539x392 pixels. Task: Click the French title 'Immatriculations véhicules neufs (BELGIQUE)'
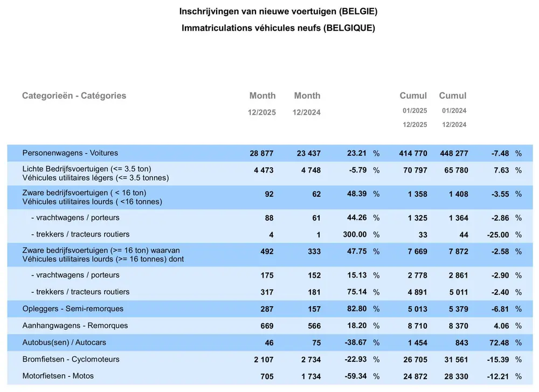278,28
